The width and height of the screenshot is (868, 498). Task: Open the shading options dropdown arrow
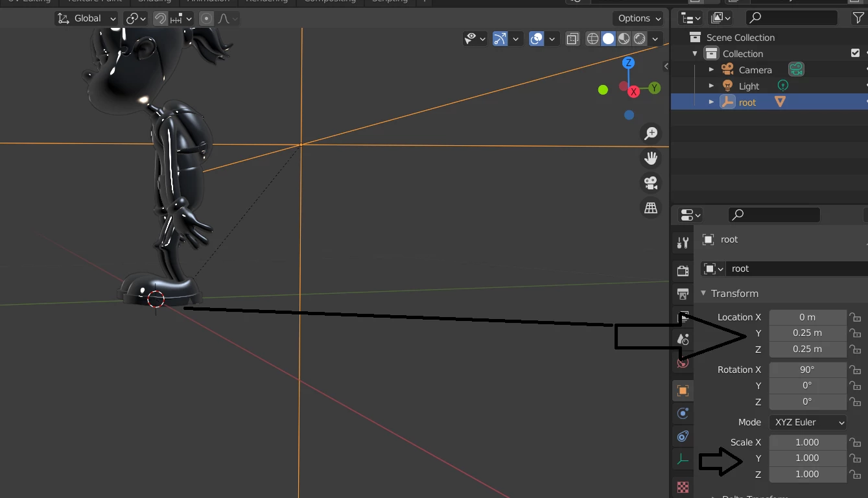(655, 39)
